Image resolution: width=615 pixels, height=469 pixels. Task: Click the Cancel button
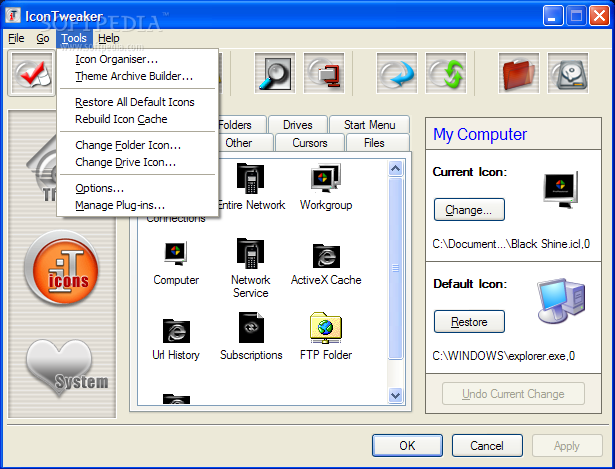[x=487, y=445]
